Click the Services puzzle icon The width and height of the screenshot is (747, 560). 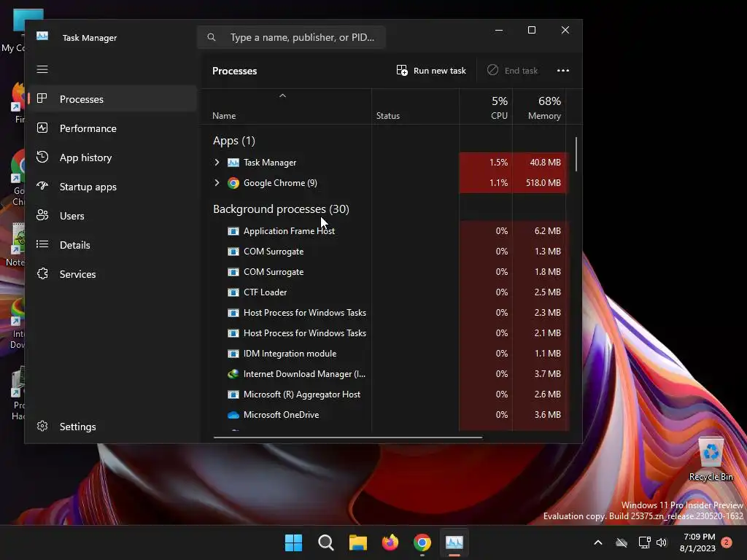[x=42, y=274]
